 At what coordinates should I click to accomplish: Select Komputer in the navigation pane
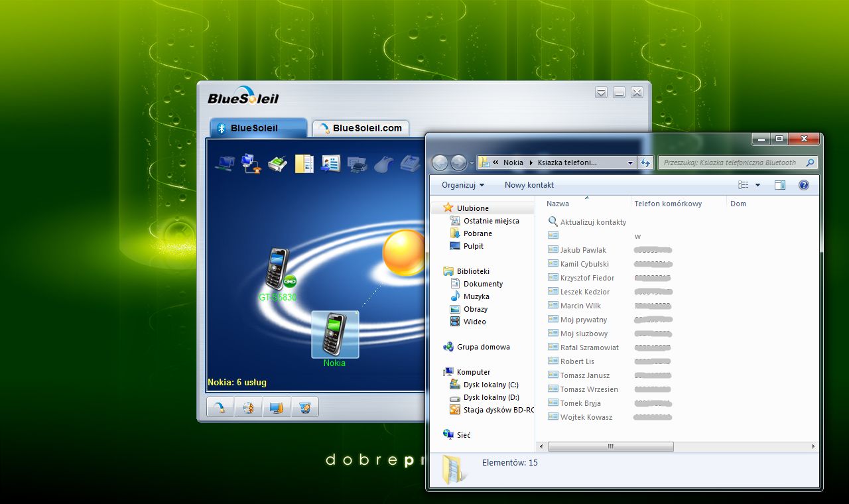[x=473, y=372]
